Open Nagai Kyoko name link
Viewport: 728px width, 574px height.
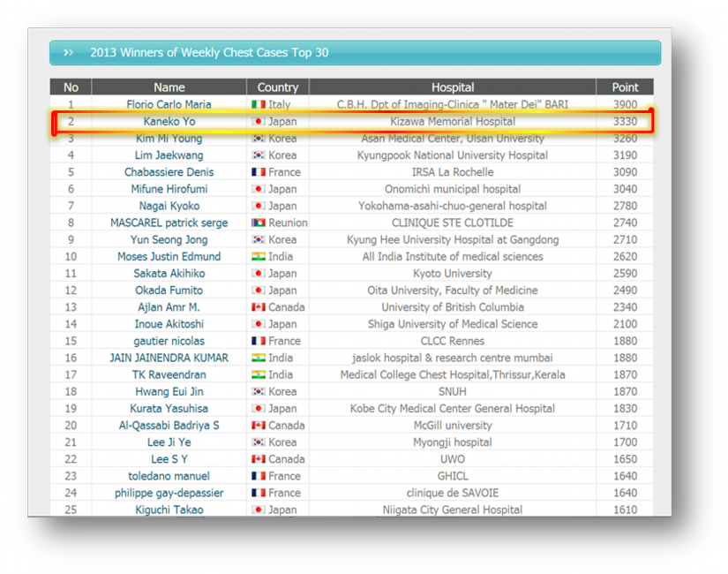click(169, 206)
